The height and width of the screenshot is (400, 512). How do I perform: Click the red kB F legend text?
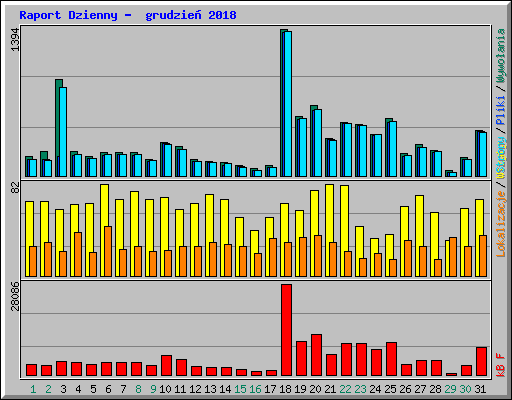tap(501, 365)
